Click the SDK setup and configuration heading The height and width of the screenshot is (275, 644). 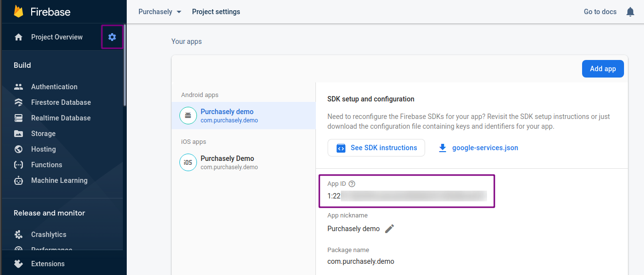pyautogui.click(x=371, y=99)
